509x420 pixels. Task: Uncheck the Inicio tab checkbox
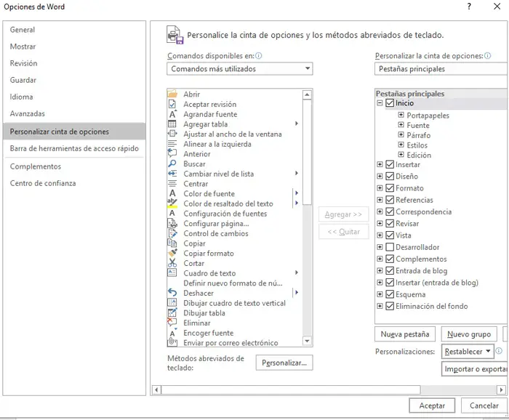(390, 103)
